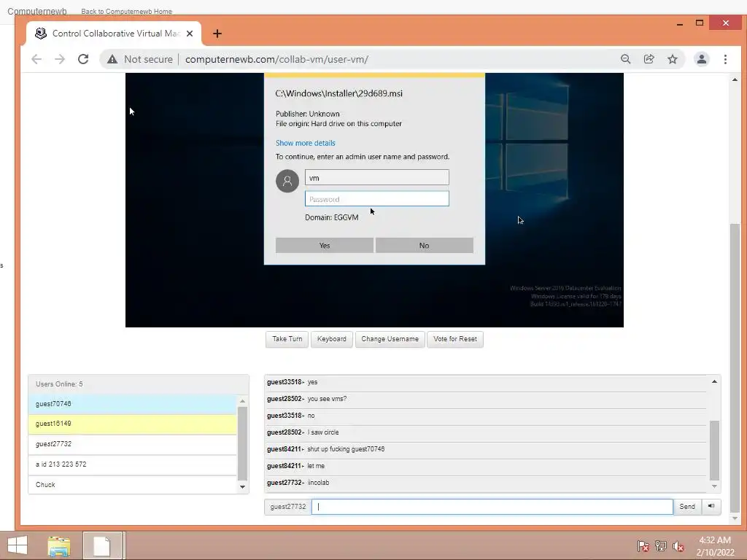This screenshot has height=560, width=747.
Task: Click the muted volume tray icon
Action: point(678,546)
